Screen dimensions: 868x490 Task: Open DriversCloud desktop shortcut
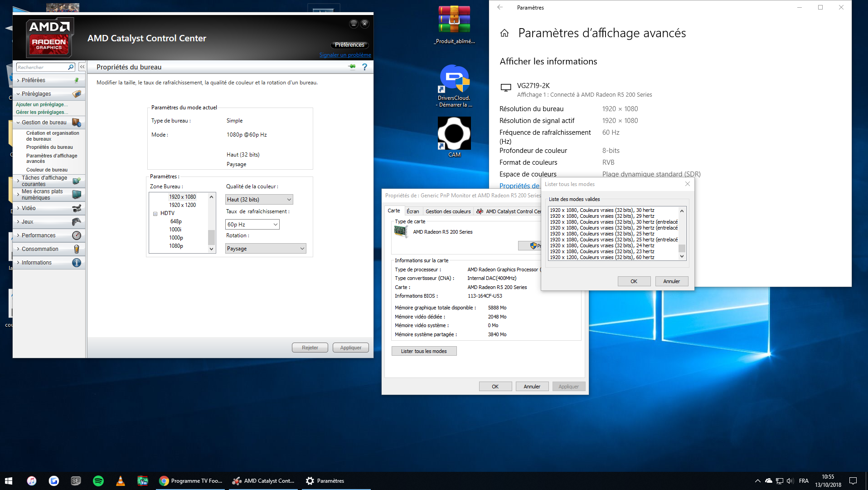(x=454, y=86)
